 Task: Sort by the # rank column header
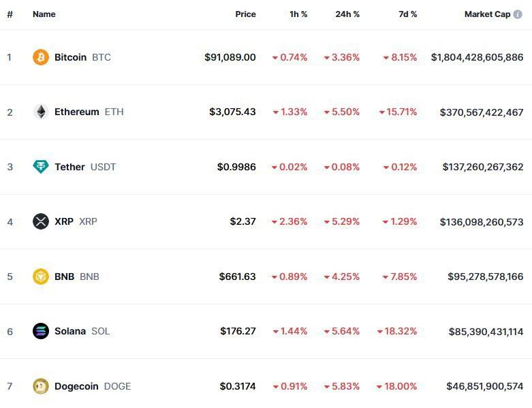pos(10,14)
